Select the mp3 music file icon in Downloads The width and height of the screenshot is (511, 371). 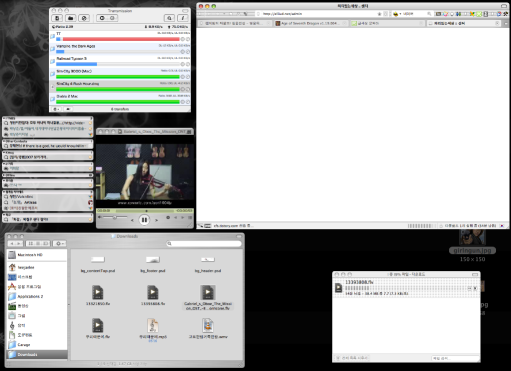[x=153, y=325]
